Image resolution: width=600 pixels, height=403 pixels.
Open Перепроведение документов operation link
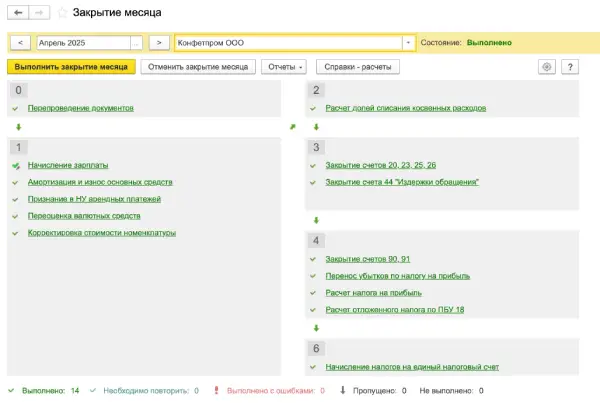point(80,107)
